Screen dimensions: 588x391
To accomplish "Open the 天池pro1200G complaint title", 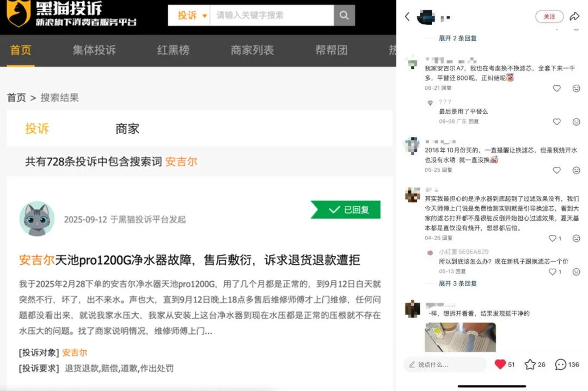I will [x=189, y=260].
